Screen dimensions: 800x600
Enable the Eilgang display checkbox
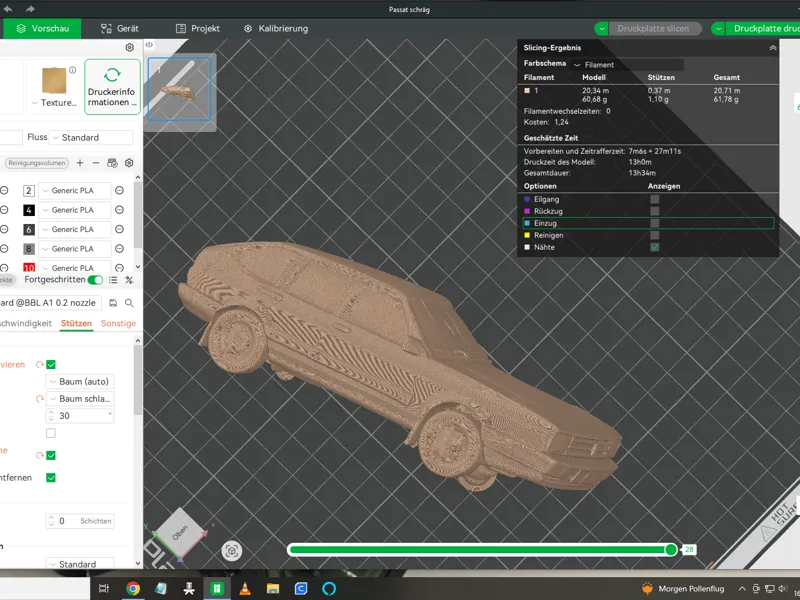(x=655, y=199)
